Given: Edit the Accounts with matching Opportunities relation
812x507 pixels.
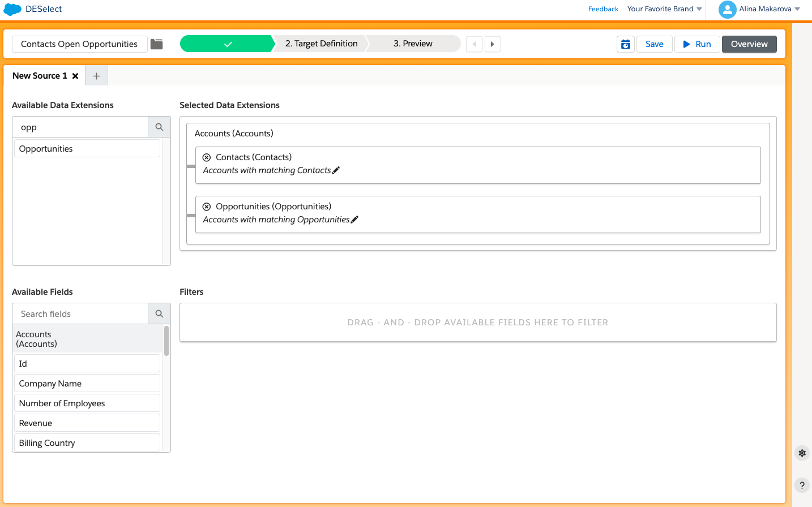Looking at the screenshot, I should (x=354, y=220).
